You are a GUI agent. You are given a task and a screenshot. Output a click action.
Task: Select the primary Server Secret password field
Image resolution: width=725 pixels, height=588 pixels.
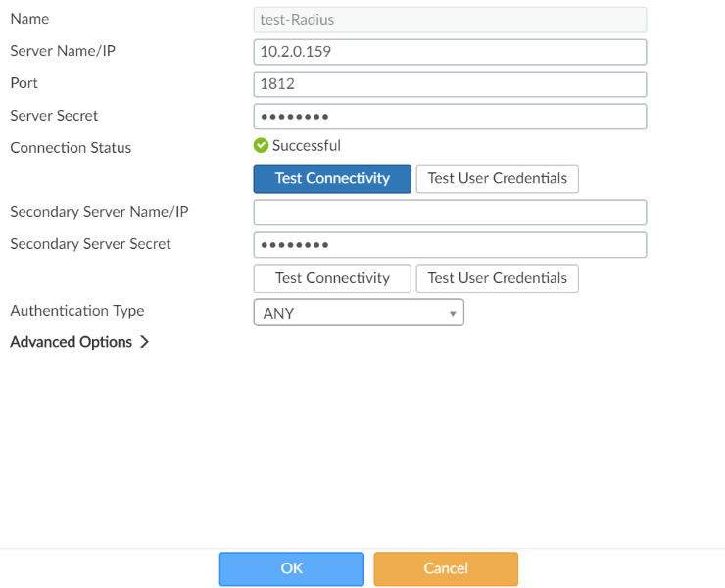click(x=450, y=117)
